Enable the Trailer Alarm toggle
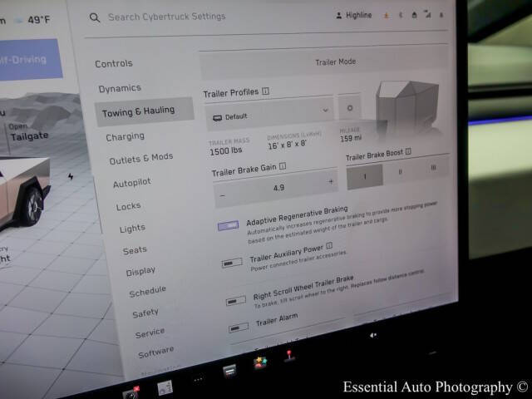532x399 pixels. [239, 327]
